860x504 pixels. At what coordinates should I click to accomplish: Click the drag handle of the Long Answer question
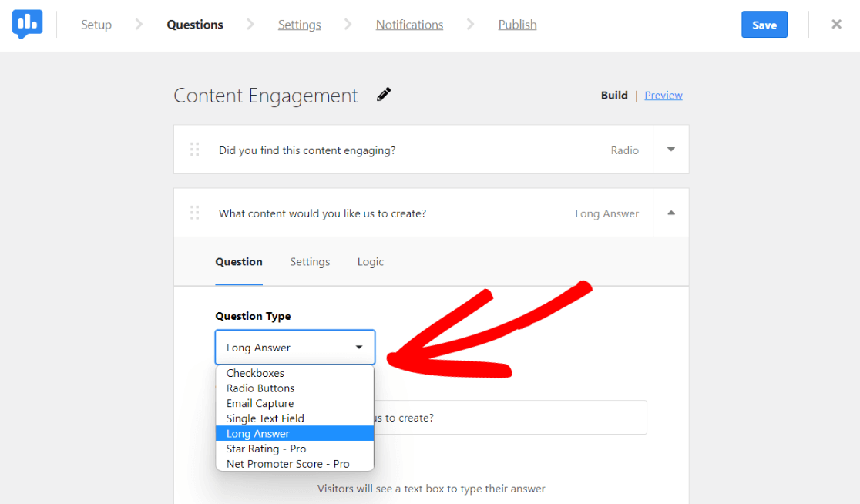pyautogui.click(x=194, y=213)
